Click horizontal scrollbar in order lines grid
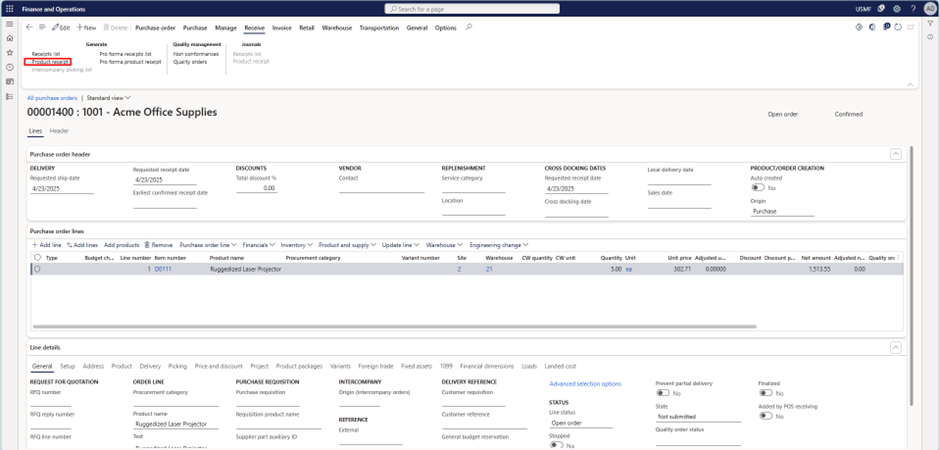This screenshot has height=450, width=940. pyautogui.click(x=394, y=327)
